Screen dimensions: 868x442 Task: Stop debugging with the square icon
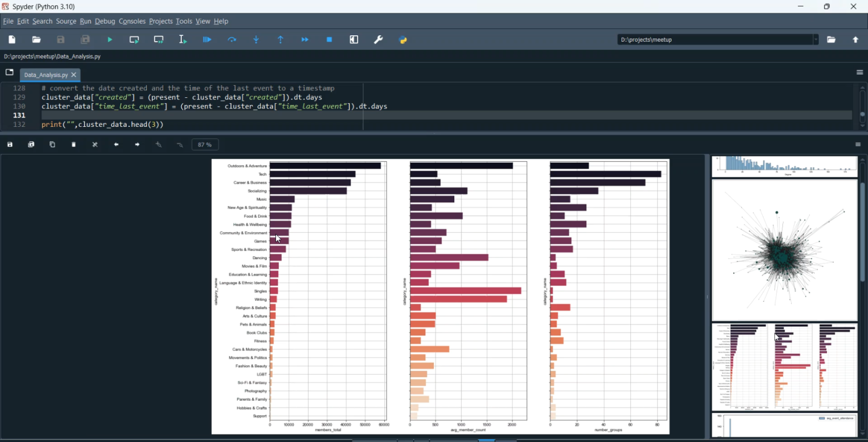(x=329, y=40)
